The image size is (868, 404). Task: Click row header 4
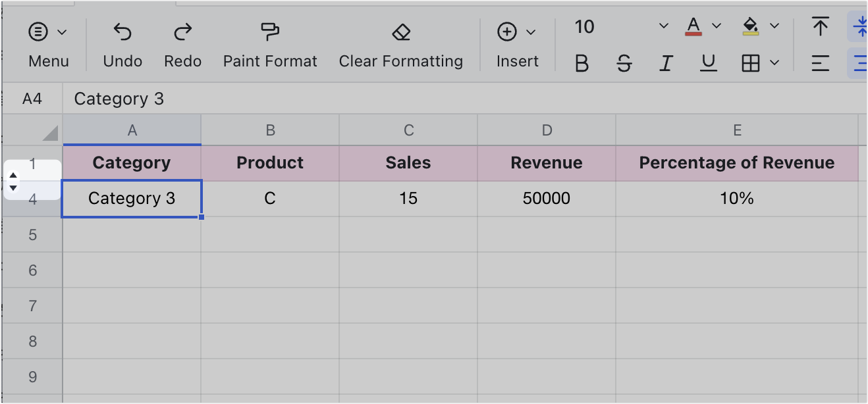[x=33, y=198]
